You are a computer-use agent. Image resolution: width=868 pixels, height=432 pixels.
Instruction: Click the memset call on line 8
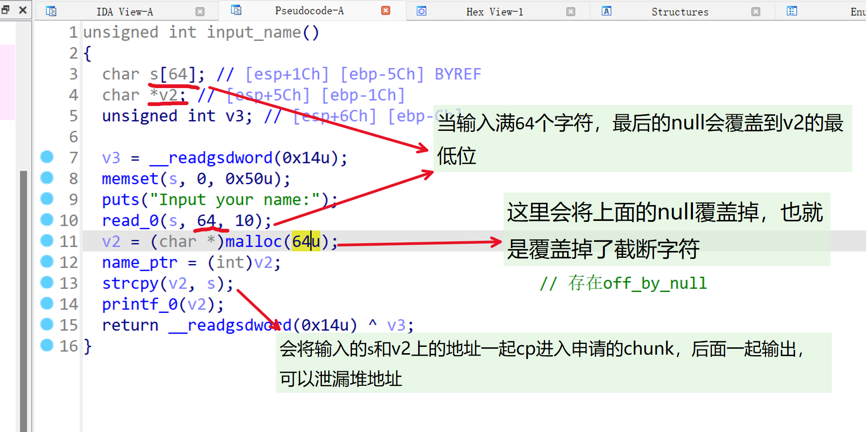[x=130, y=179]
